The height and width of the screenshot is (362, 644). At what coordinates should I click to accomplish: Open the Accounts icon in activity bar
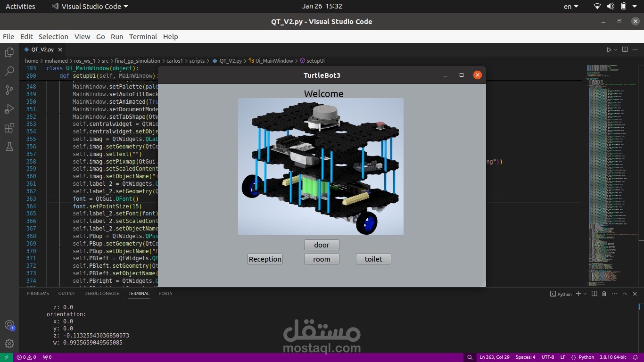(9, 325)
